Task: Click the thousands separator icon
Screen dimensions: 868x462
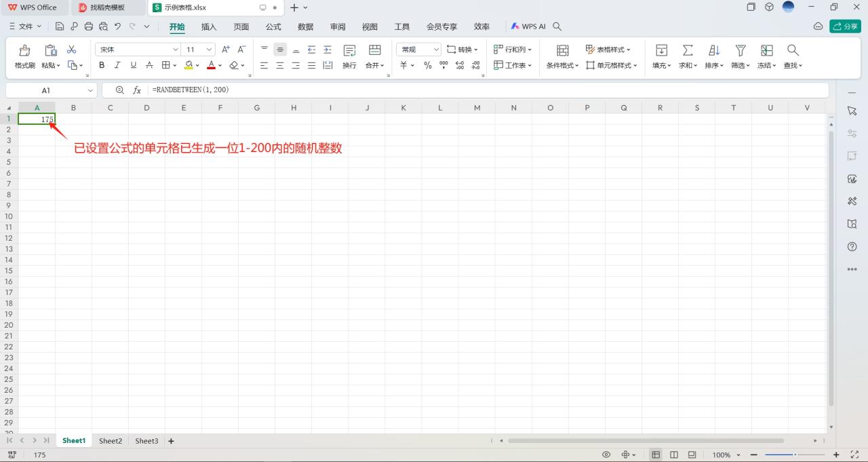Action: pos(443,65)
